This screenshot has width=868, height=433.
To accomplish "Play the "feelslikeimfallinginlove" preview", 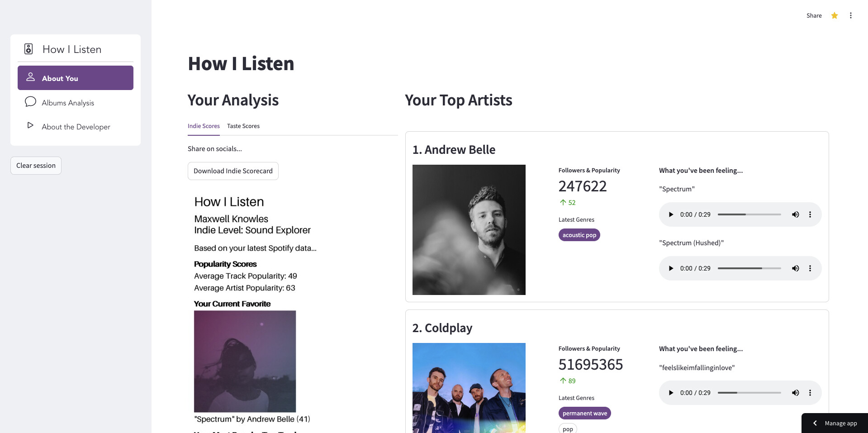I will [x=671, y=393].
